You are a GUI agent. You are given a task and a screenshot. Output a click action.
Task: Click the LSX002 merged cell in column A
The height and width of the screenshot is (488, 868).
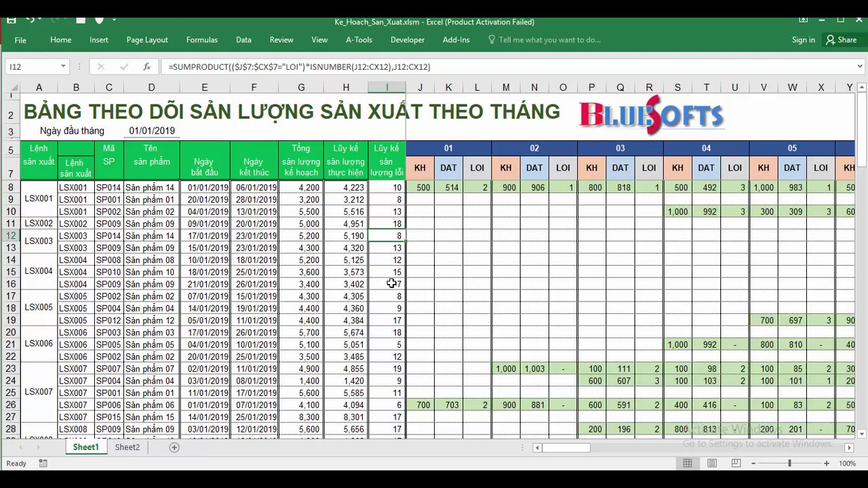click(39, 224)
